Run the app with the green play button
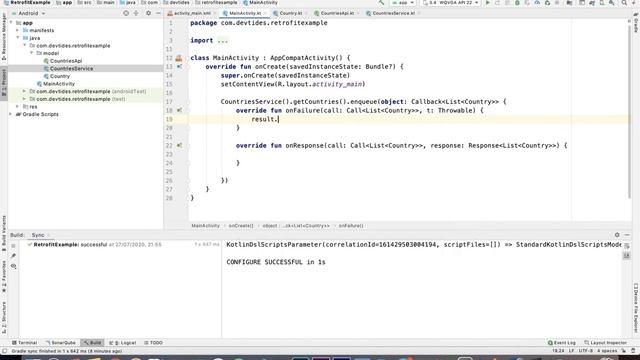Screen dimensions: 640x360 pos(488,3)
